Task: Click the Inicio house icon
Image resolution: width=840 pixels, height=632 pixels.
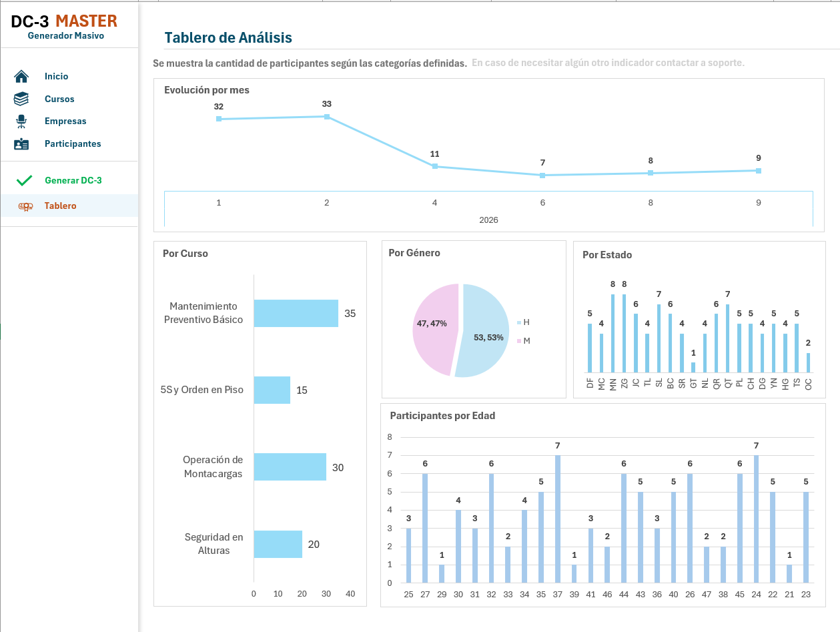Action: pyautogui.click(x=21, y=76)
